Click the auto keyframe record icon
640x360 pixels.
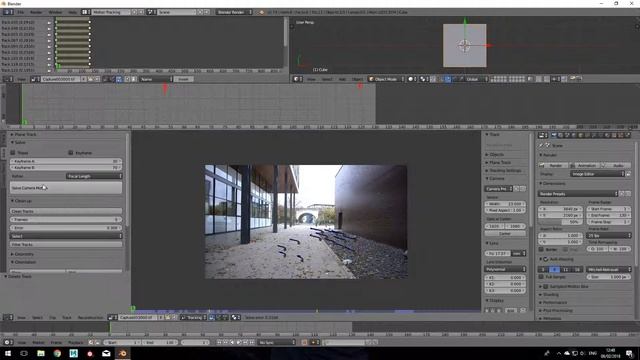(304, 342)
